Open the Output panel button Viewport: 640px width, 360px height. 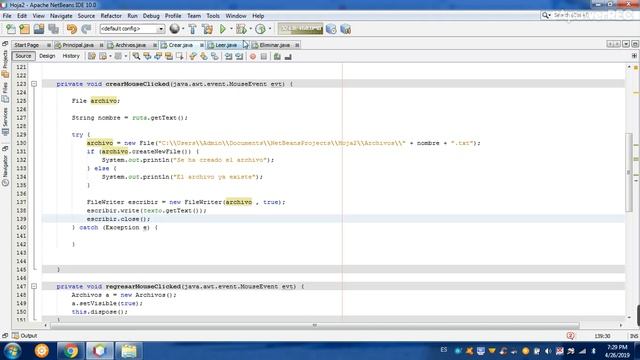click(x=25, y=336)
